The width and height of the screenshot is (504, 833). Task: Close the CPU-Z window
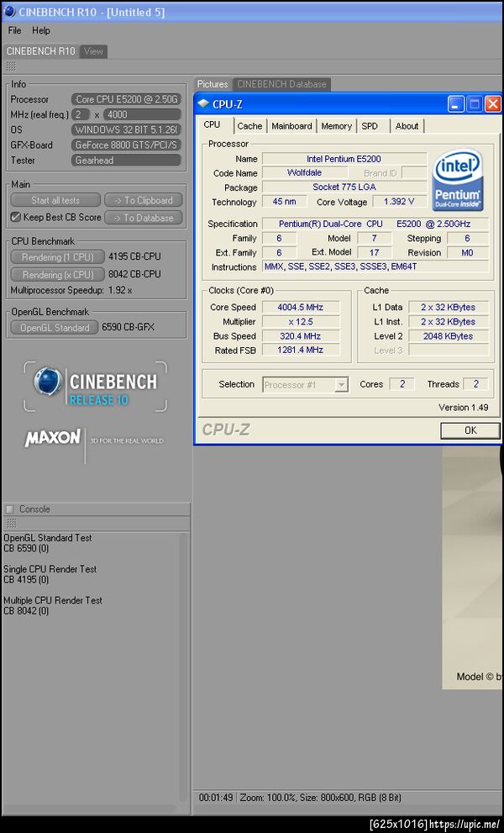pyautogui.click(x=493, y=104)
